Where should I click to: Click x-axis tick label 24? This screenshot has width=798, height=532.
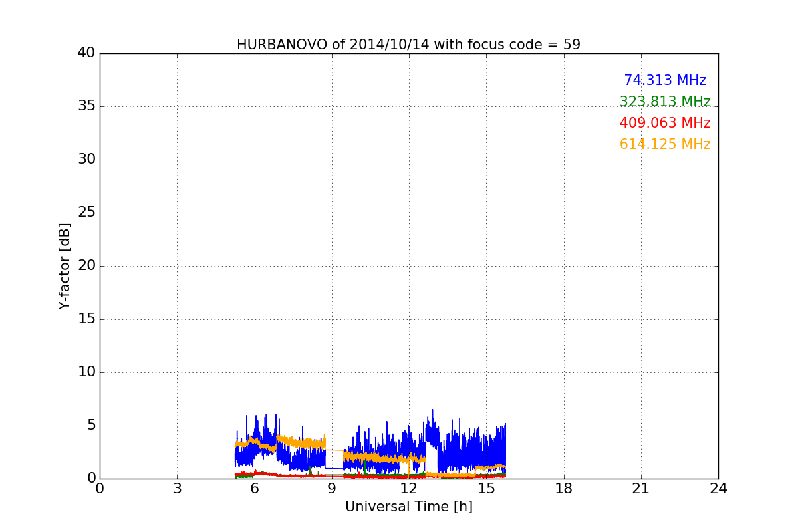718,489
